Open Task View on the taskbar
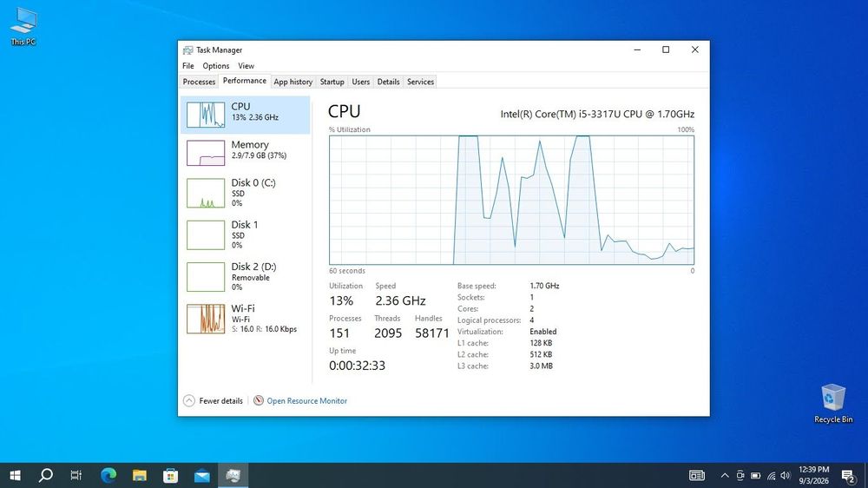The height and width of the screenshot is (488, 868). pyautogui.click(x=76, y=475)
